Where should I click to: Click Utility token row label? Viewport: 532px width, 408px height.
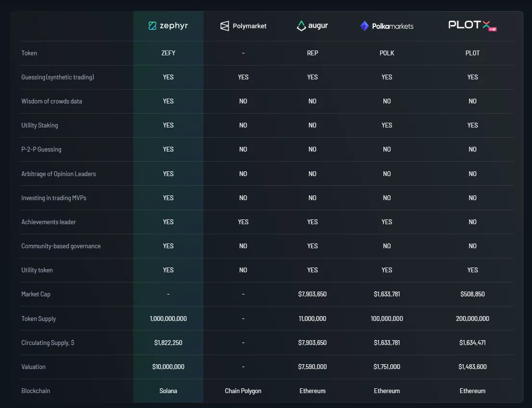coord(37,270)
